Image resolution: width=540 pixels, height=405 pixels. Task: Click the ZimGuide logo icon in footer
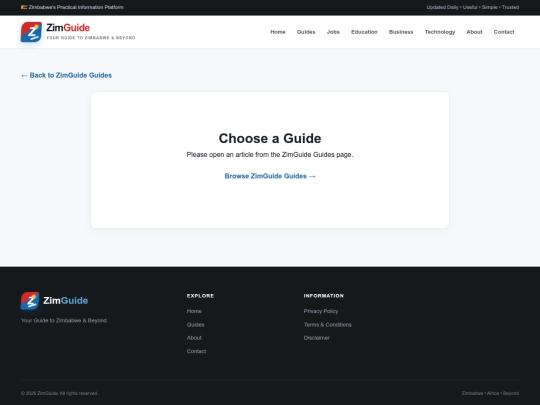coord(30,301)
